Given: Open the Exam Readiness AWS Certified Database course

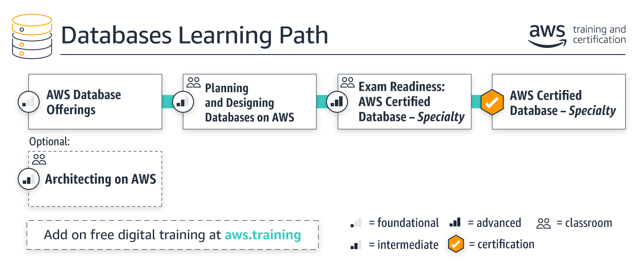Looking at the screenshot, I should tap(404, 102).
